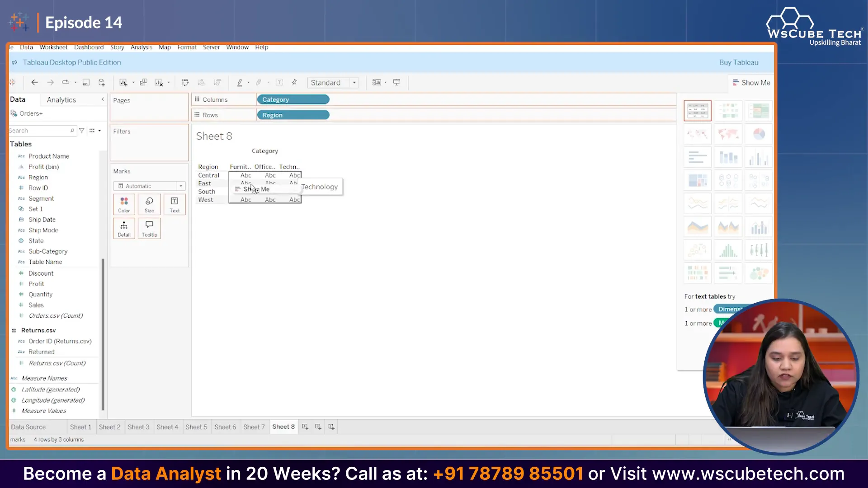Image resolution: width=868 pixels, height=488 pixels.
Task: Click the Size icon on Marks card
Action: pos(149,204)
